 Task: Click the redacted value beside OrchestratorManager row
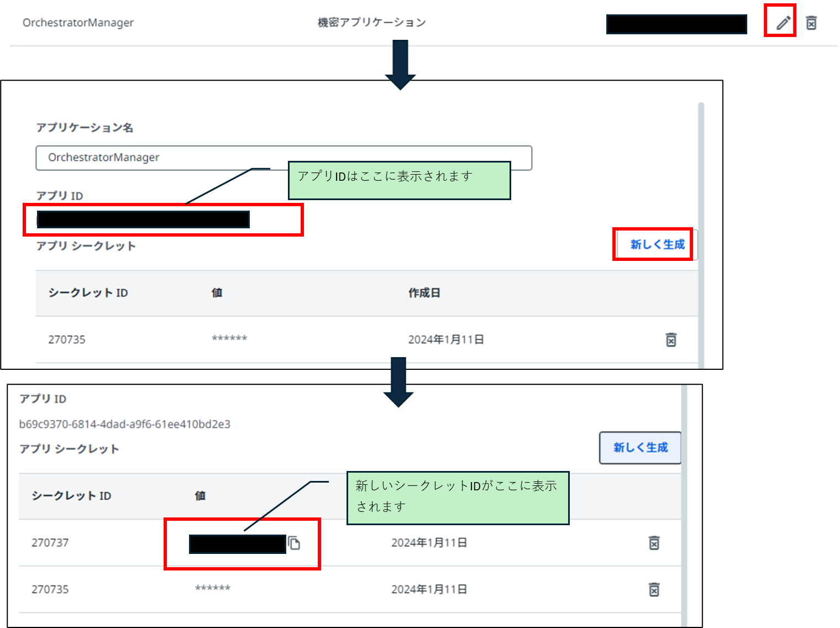point(676,24)
